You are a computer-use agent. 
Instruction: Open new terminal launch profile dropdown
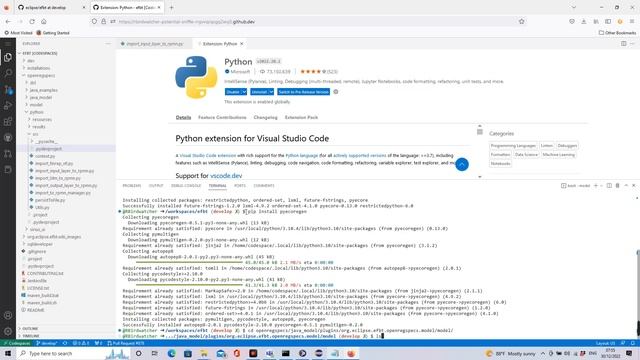601,186
